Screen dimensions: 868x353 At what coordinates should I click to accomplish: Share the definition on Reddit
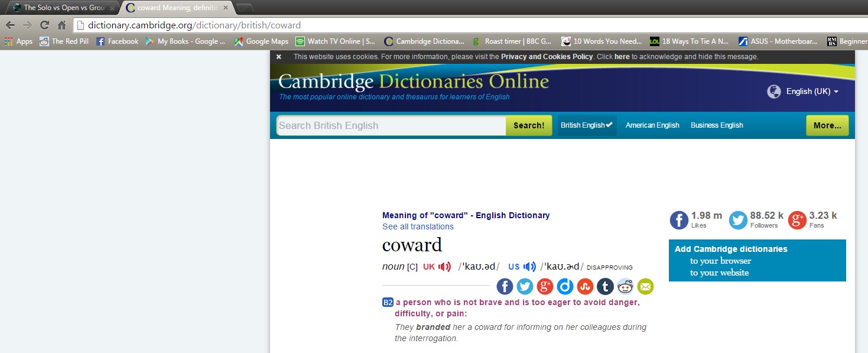(625, 287)
